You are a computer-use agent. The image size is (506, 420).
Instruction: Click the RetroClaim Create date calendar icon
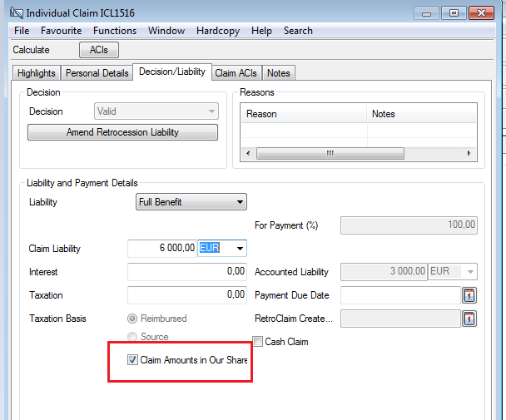pyautogui.click(x=469, y=319)
